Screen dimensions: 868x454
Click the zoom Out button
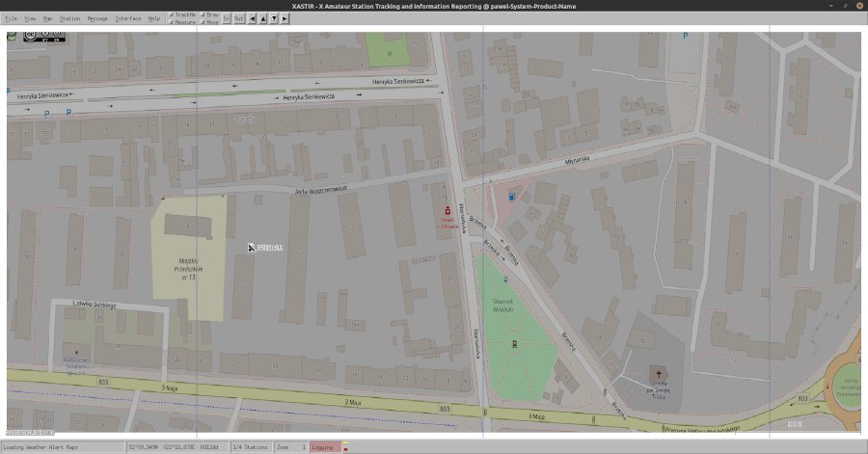238,18
